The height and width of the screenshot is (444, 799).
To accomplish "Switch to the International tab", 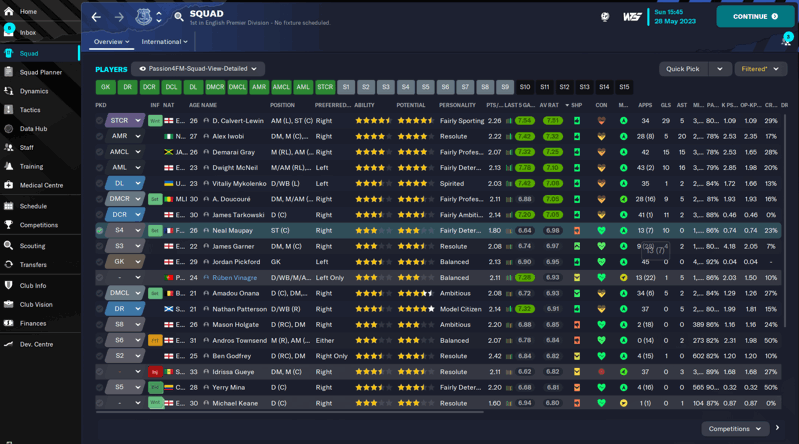I will point(164,42).
